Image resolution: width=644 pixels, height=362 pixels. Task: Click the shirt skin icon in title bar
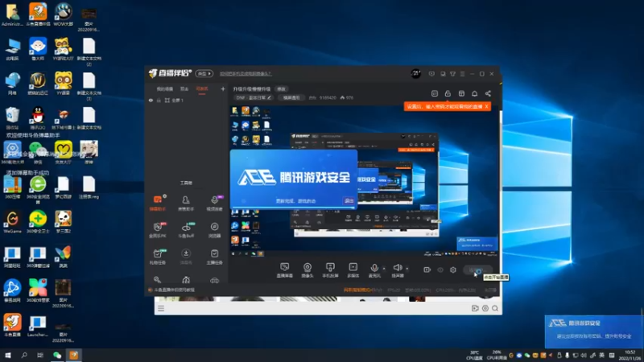(452, 74)
